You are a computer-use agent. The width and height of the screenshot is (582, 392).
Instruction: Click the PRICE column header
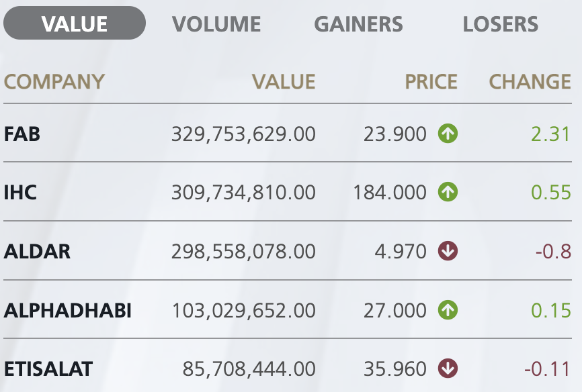(431, 82)
